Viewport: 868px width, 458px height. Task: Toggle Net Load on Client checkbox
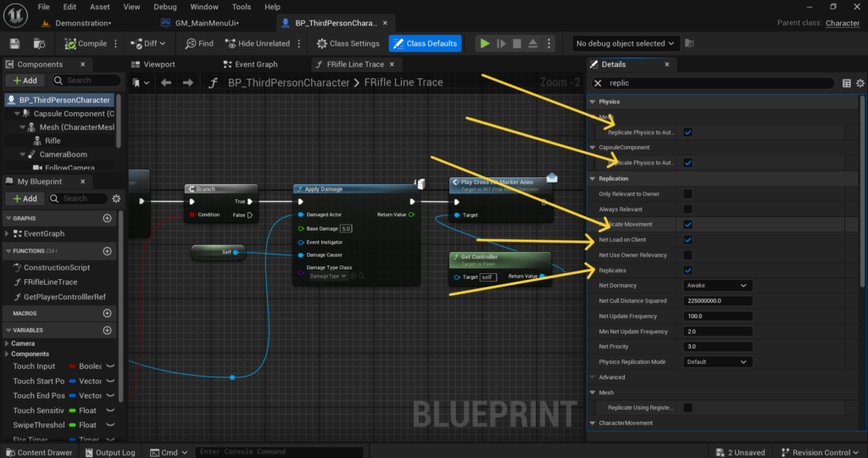pos(687,240)
